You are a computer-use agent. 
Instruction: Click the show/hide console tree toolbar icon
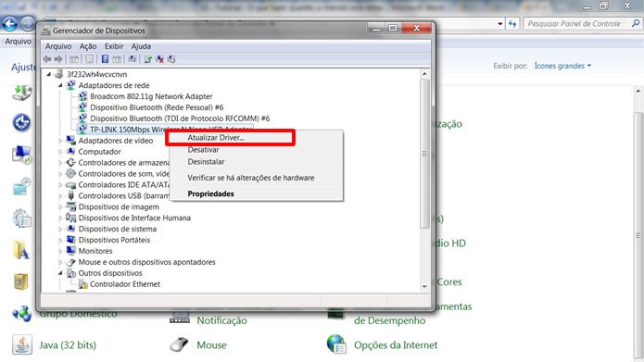[74, 59]
